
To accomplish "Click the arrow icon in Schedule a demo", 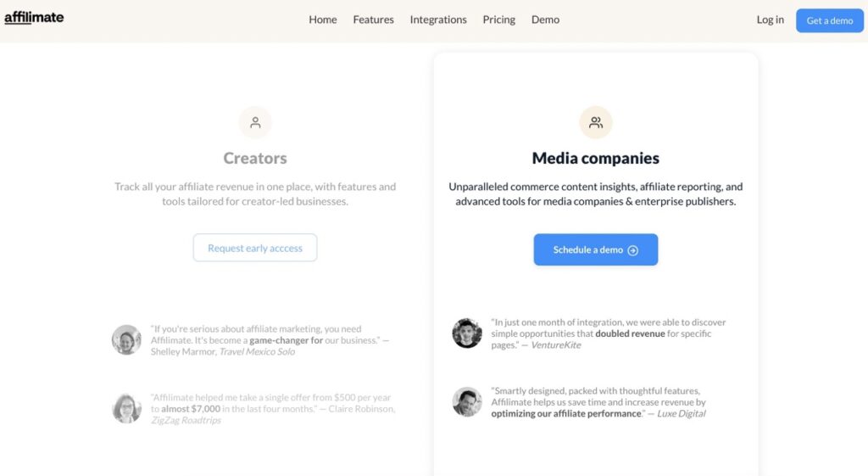I will coord(632,250).
